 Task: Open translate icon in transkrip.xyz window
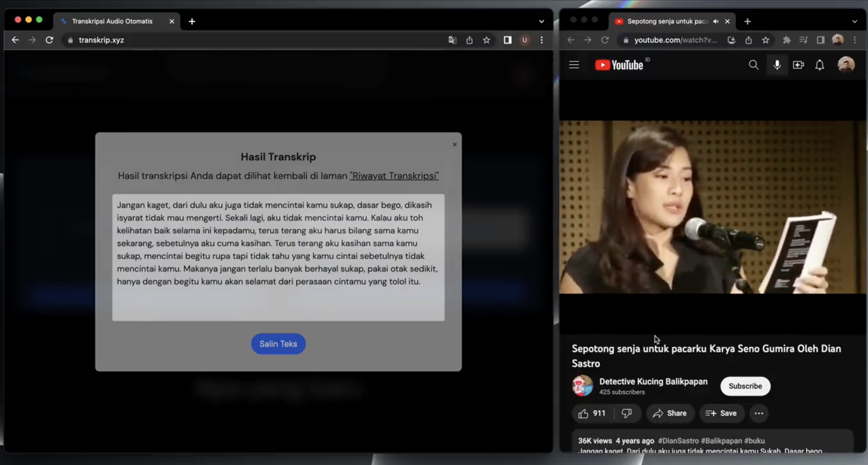point(452,40)
